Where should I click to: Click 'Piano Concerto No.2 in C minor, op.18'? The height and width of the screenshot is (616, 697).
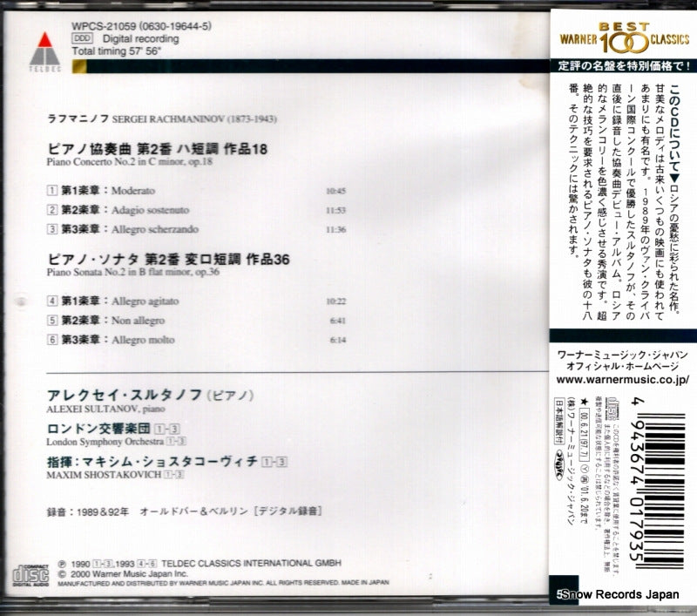point(129,162)
